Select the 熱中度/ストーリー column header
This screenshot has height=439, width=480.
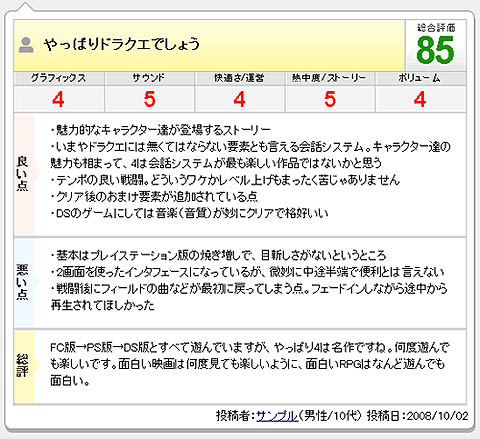click(x=329, y=78)
